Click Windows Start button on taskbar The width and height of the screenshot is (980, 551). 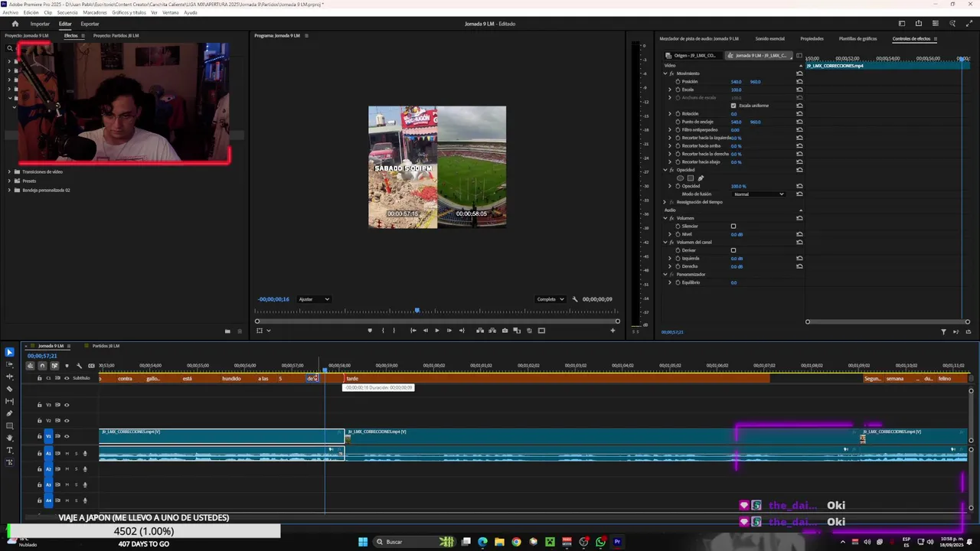(363, 542)
